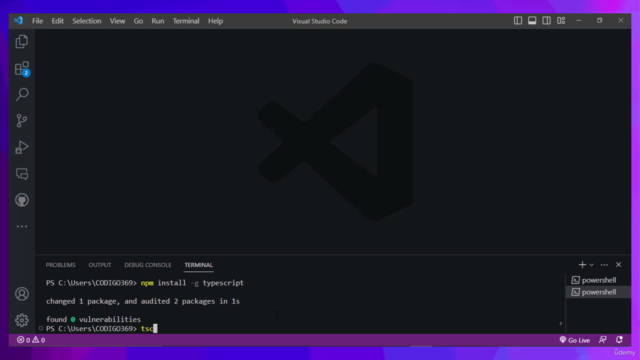Minimize the VS Code window

[578, 20]
